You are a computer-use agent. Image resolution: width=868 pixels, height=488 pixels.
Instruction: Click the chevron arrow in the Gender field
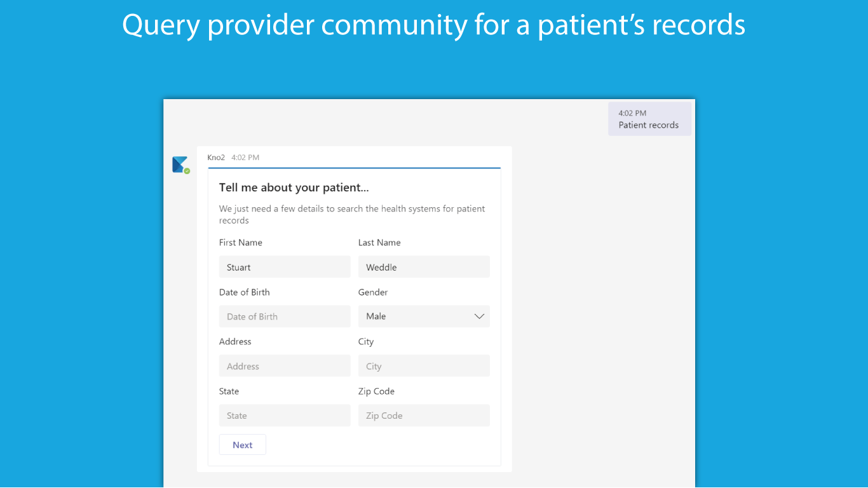point(479,316)
